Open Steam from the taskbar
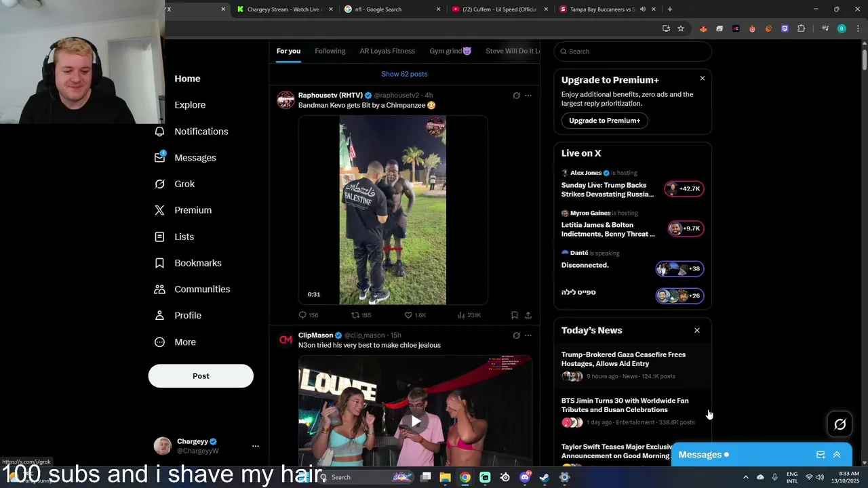Image resolution: width=868 pixels, height=488 pixels. (x=544, y=477)
